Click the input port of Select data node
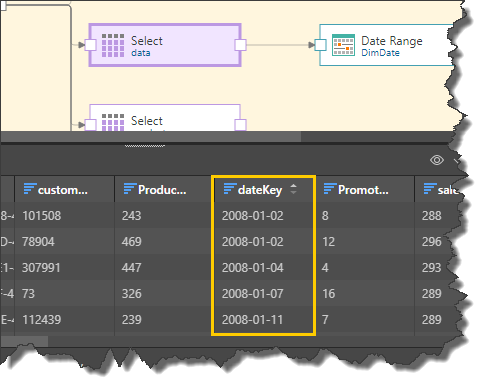Viewport: 490px width, 391px height. 90,45
